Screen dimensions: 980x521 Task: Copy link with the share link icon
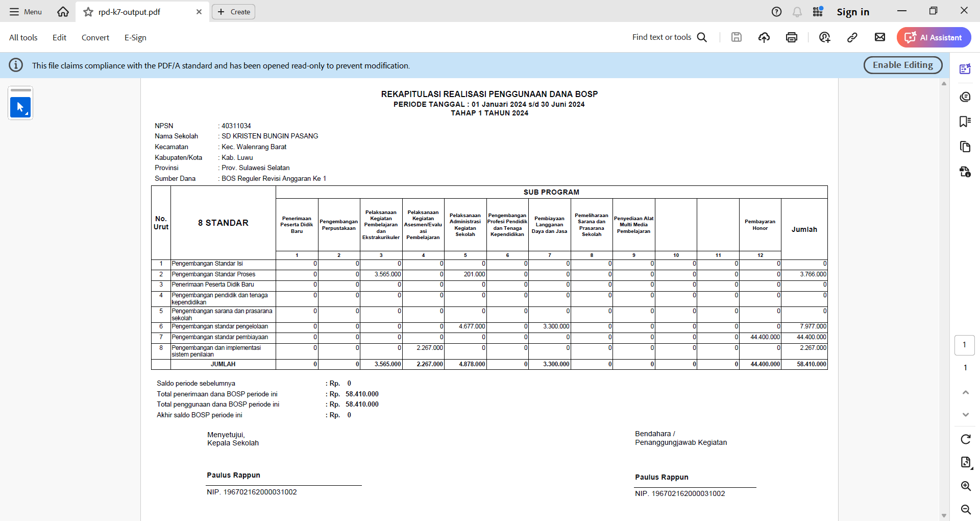tap(852, 37)
